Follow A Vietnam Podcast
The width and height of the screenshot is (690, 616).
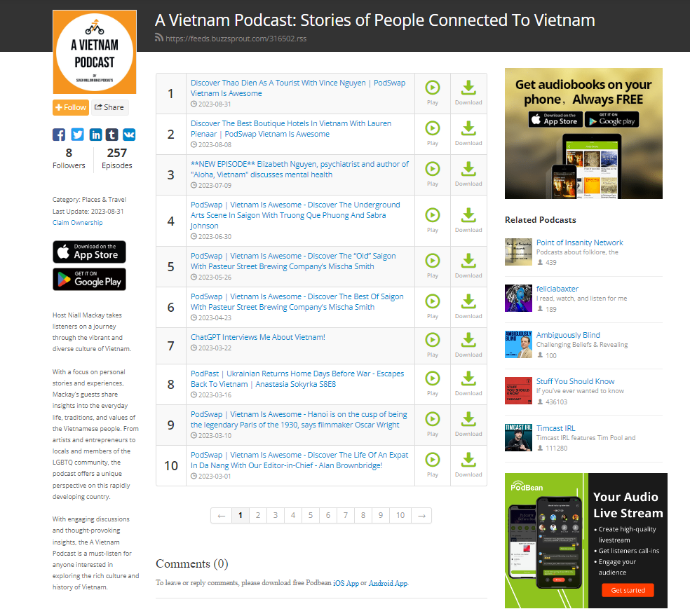click(71, 107)
